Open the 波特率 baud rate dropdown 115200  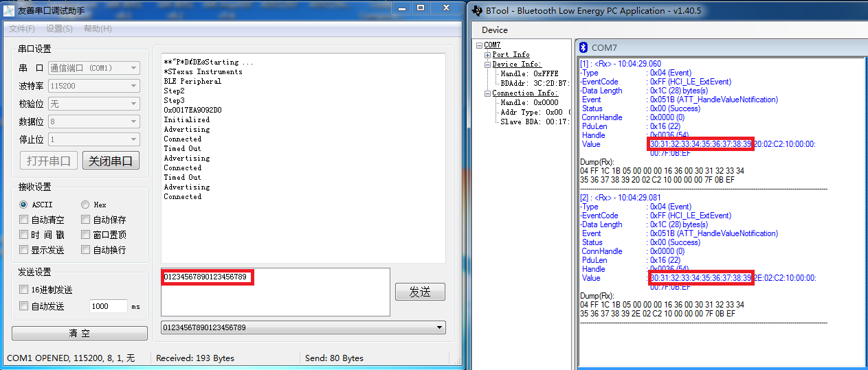(x=93, y=86)
